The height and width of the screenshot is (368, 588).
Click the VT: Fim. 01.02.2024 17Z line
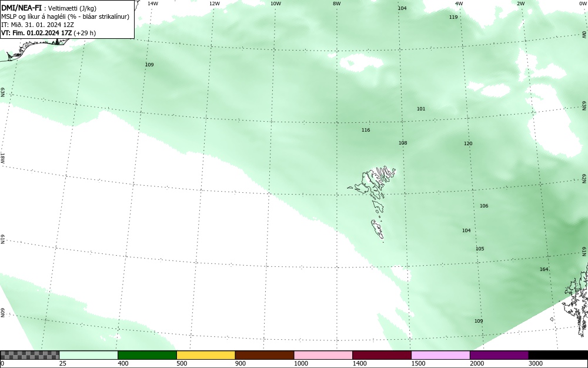click(x=48, y=33)
